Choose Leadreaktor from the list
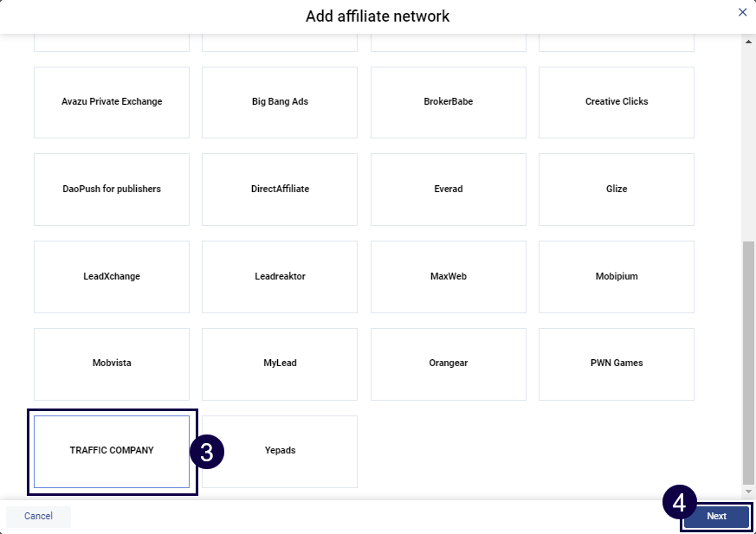Image resolution: width=756 pixels, height=534 pixels. 280,277
